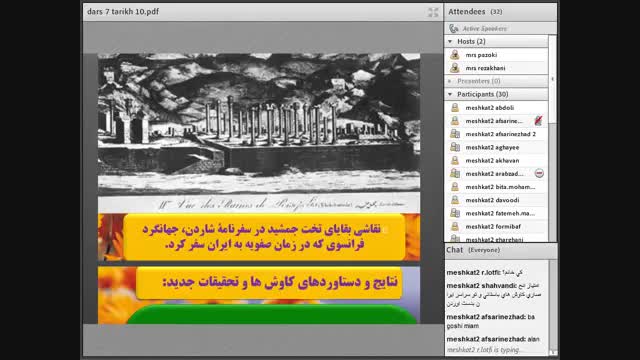Click the red status icon beside meshkat2 arabzad
The width and height of the screenshot is (640, 360).
539,173
